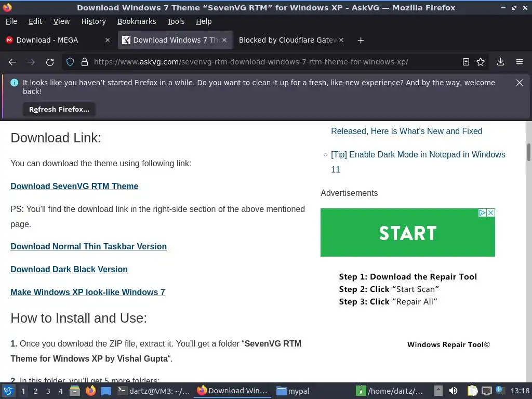Open the View menu

click(61, 21)
